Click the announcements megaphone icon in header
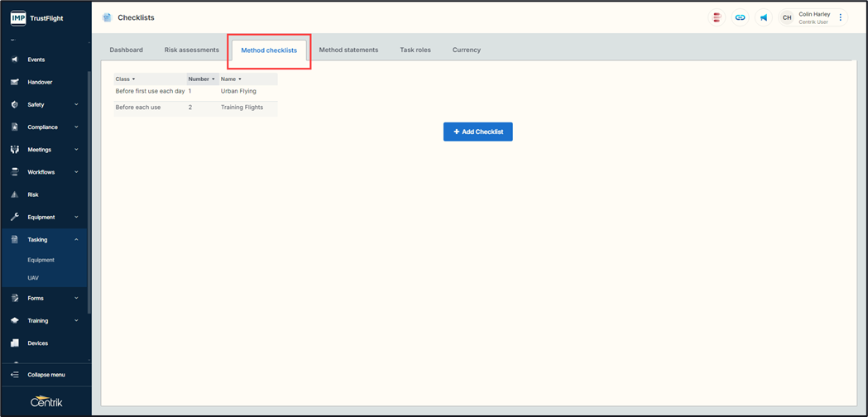Viewport: 868px width, 417px height. [x=763, y=17]
